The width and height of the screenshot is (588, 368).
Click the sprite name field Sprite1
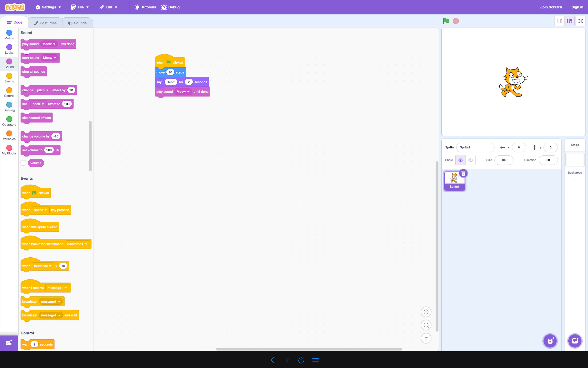(x=475, y=147)
